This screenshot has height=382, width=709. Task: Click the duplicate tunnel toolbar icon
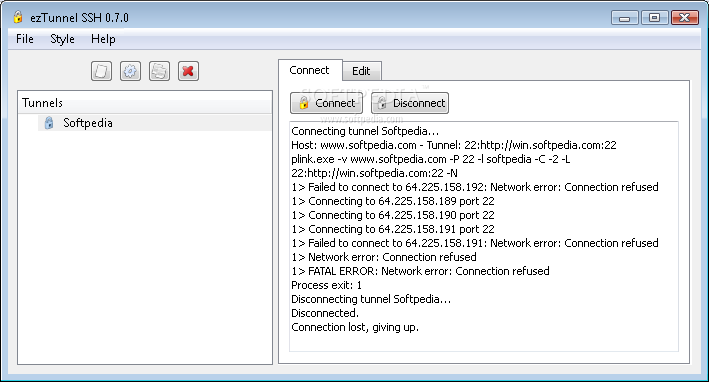pos(159,71)
